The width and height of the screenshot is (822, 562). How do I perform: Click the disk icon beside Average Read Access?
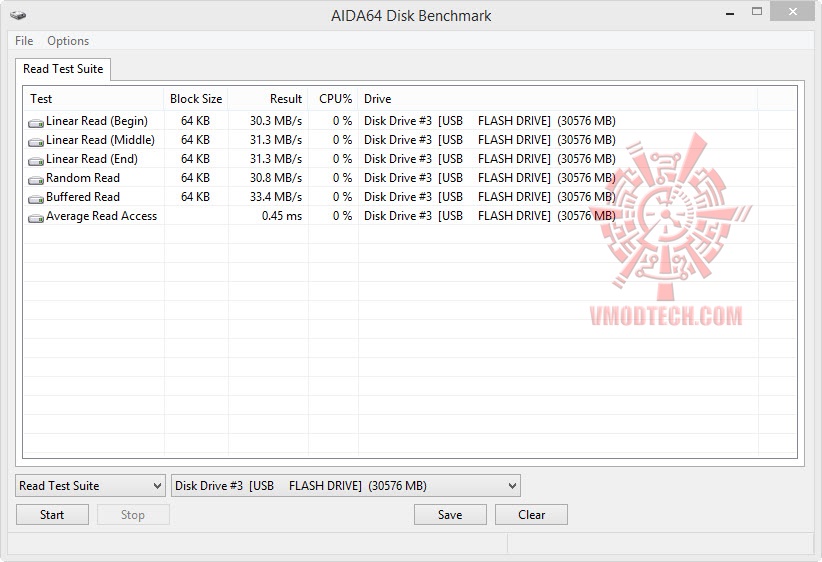pos(36,218)
